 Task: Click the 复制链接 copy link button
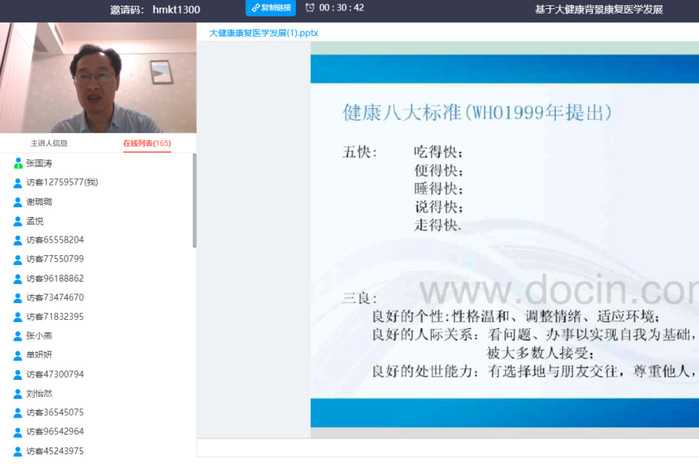(x=270, y=8)
